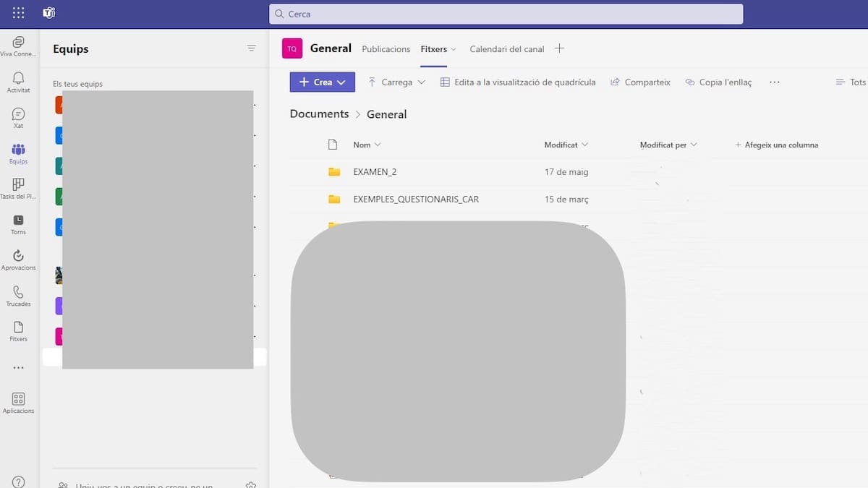Click the app launcher grid icon
Screen dimensions: 868x488
tap(18, 13)
